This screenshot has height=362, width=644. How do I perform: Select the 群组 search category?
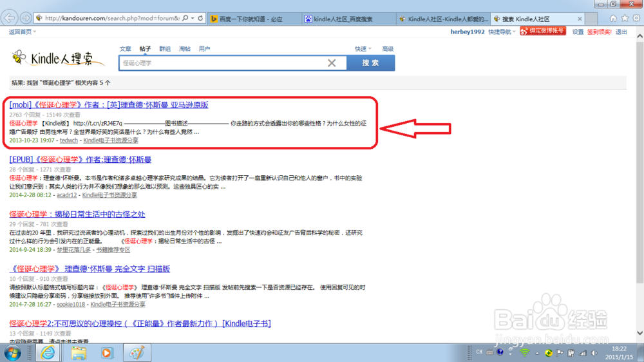pos(165,49)
